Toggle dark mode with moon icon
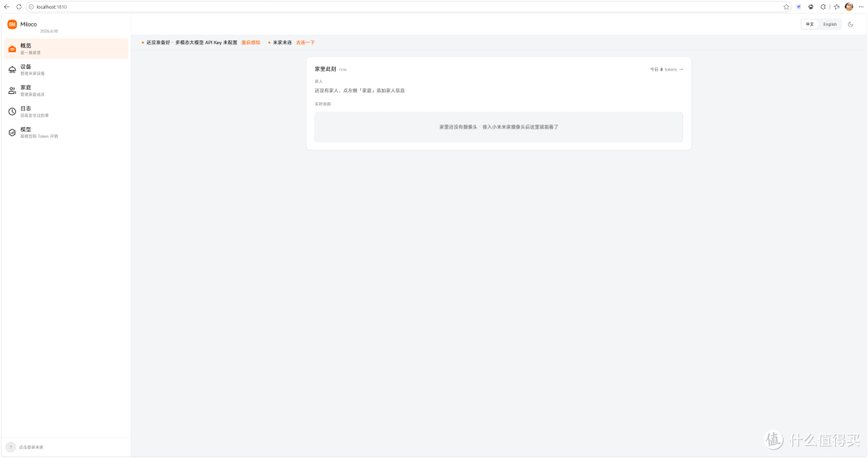This screenshot has width=868, height=458. 851,24
